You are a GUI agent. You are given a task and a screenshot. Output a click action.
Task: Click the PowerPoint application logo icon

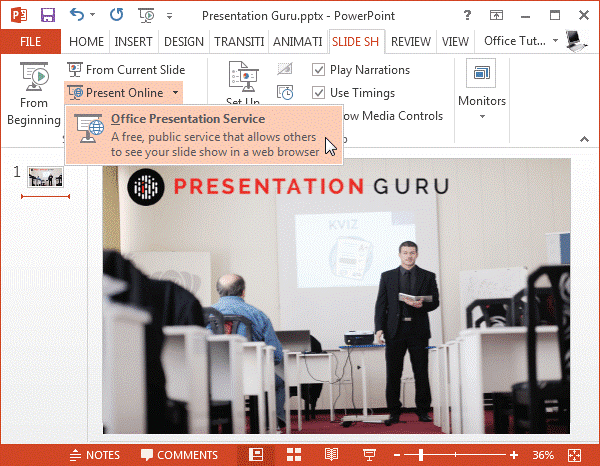click(x=19, y=15)
